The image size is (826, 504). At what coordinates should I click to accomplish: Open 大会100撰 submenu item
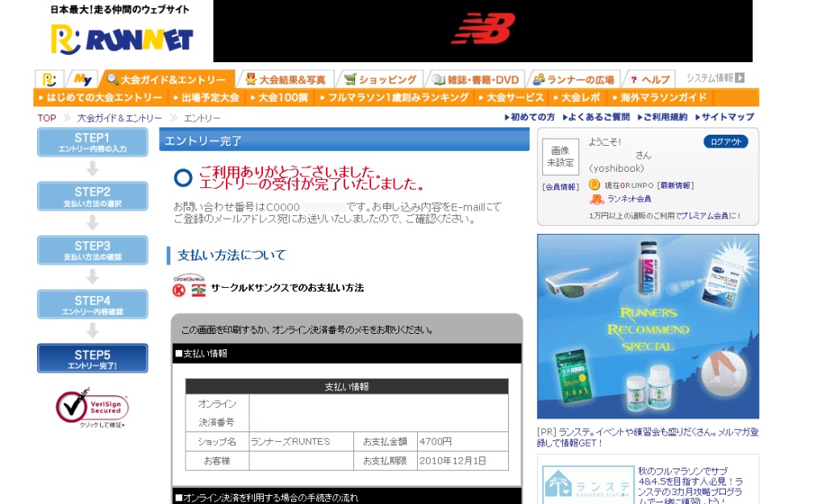279,98
